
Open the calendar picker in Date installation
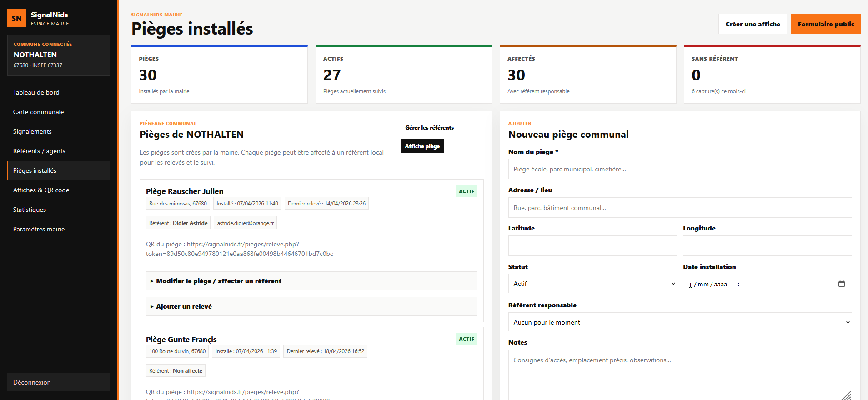click(x=842, y=284)
